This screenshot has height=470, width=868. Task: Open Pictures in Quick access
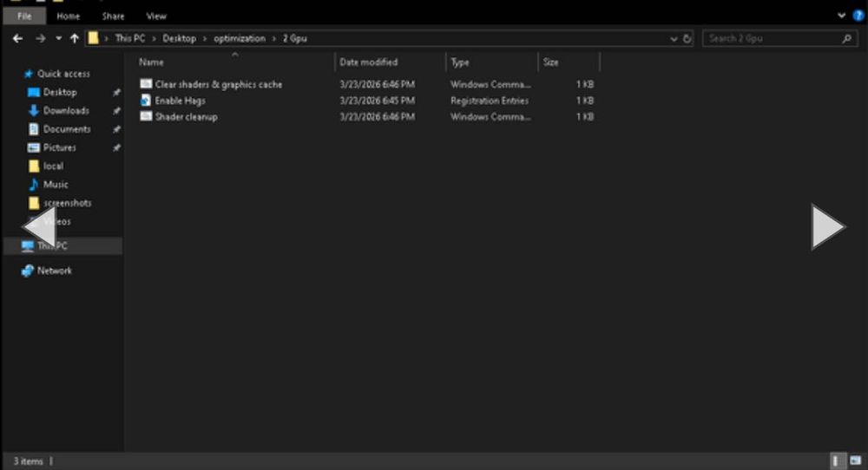tap(59, 147)
